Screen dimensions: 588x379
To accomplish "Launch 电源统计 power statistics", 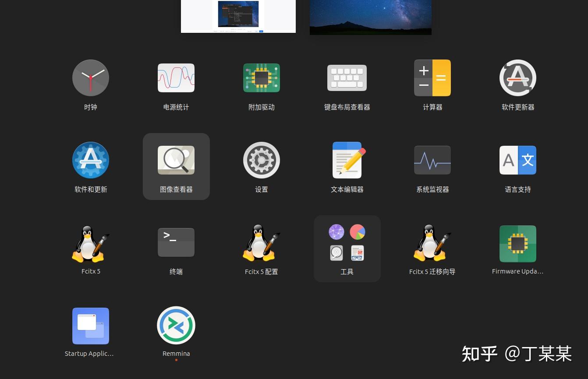I will (x=176, y=78).
